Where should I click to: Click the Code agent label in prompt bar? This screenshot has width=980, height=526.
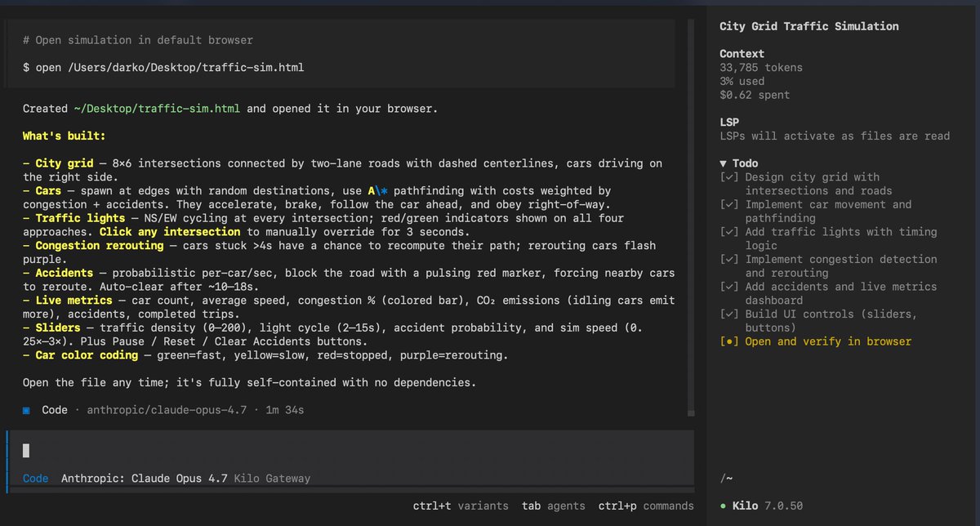click(35, 478)
